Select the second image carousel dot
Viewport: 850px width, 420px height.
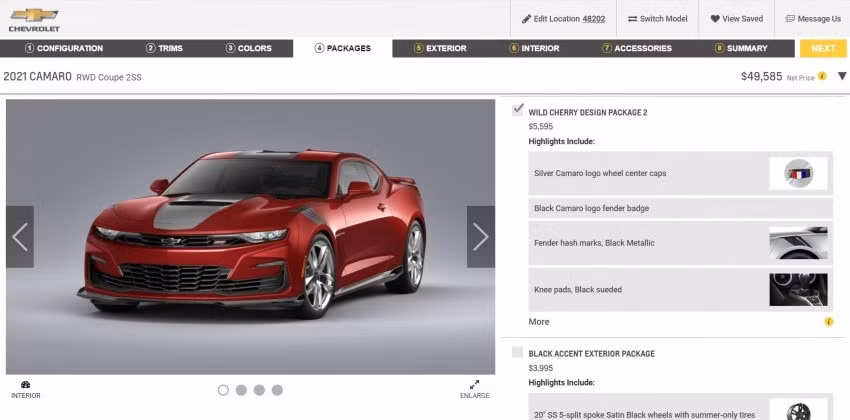point(241,390)
